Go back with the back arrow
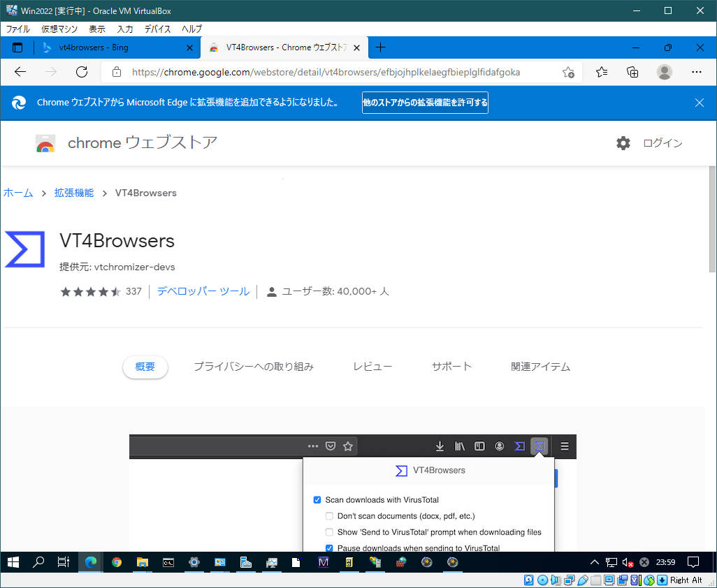 pyautogui.click(x=20, y=72)
